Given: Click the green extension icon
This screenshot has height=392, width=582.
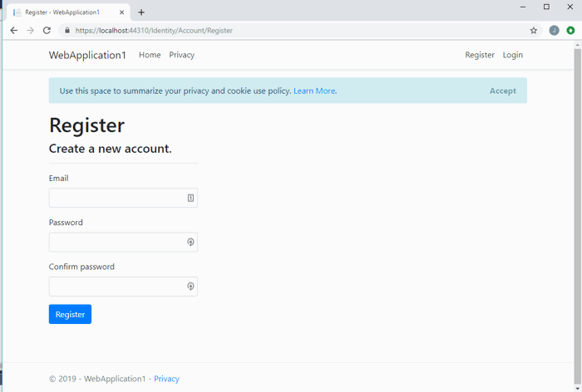Looking at the screenshot, I should (570, 31).
